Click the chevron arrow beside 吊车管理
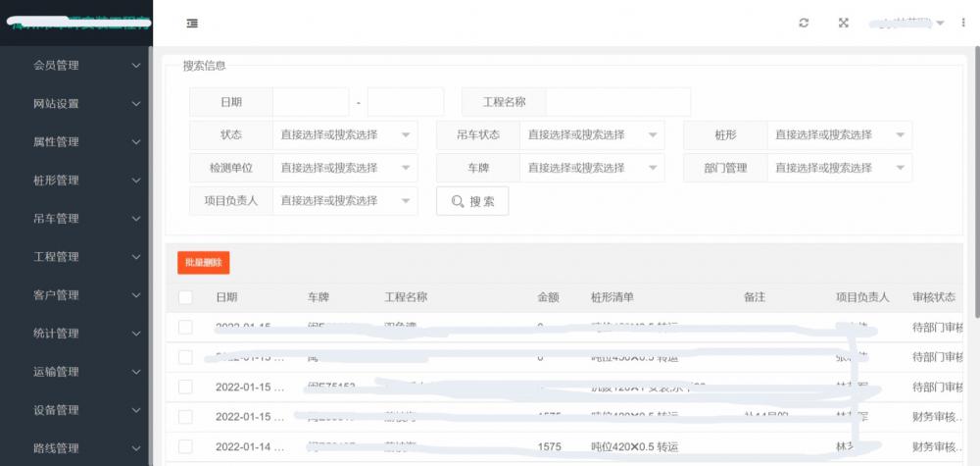 point(137,219)
